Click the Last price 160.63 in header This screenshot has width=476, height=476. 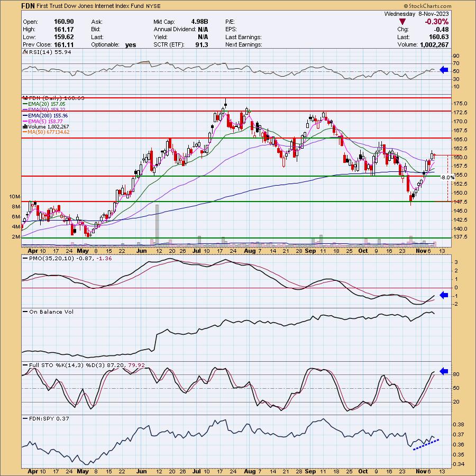tap(438, 36)
